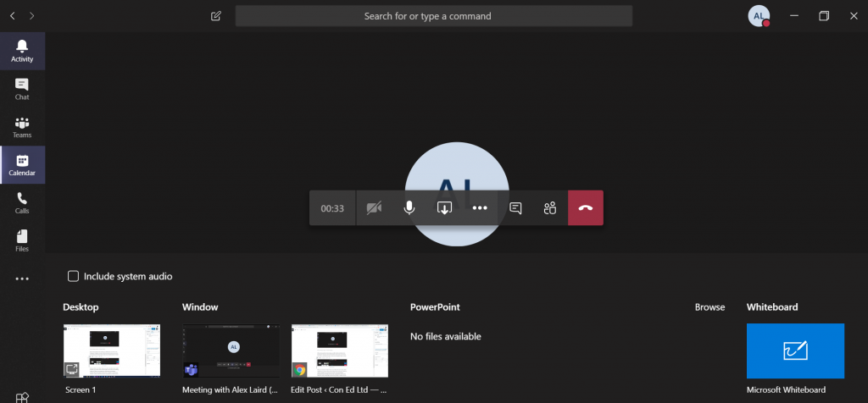Navigate back with the left arrow
868x403 pixels.
click(x=12, y=16)
